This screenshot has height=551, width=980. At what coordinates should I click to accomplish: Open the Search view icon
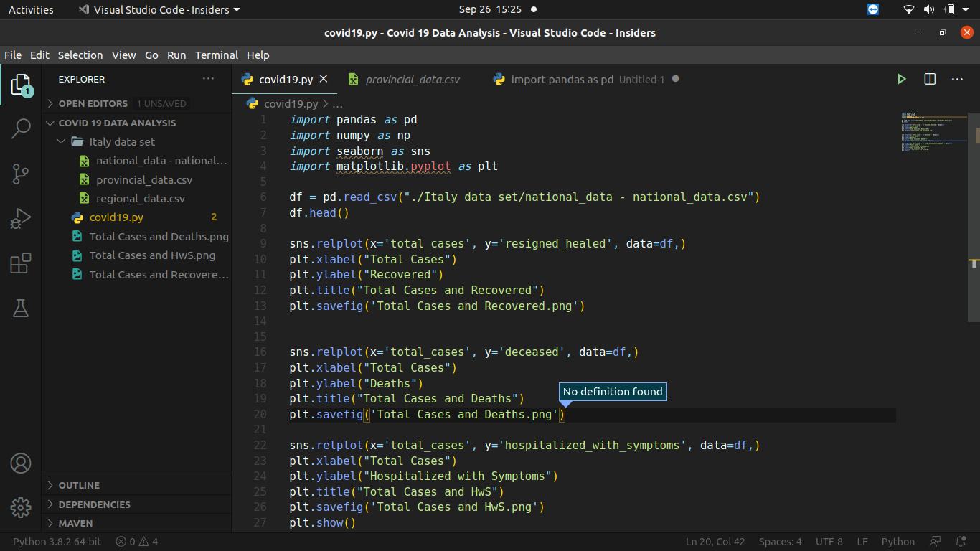coord(21,128)
